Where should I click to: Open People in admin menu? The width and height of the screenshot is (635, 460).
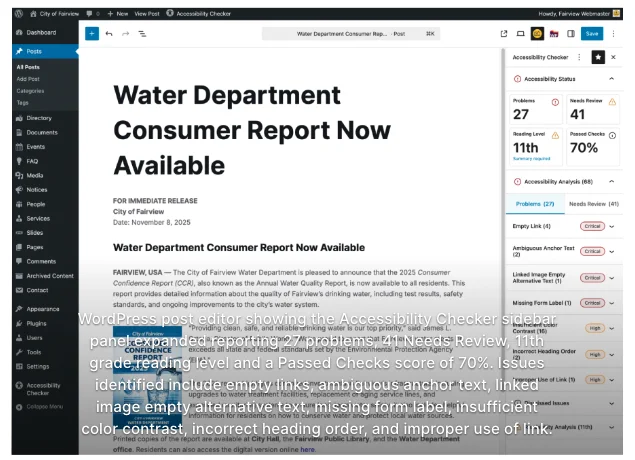tap(45, 204)
